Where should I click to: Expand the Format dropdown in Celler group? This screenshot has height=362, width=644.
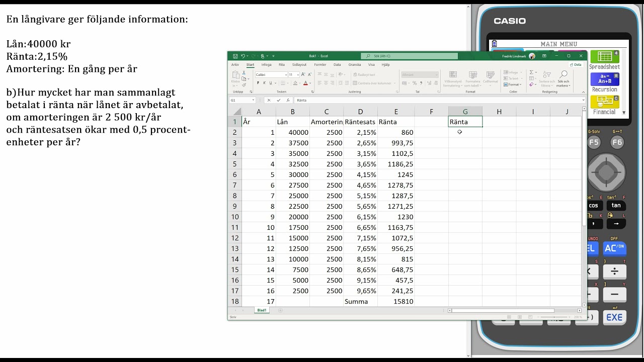coord(513,84)
